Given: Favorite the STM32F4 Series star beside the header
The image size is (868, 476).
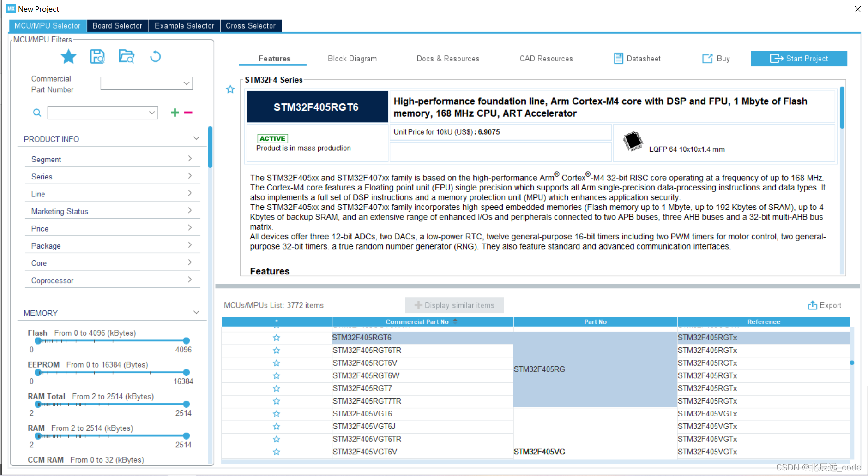Looking at the screenshot, I should point(230,89).
